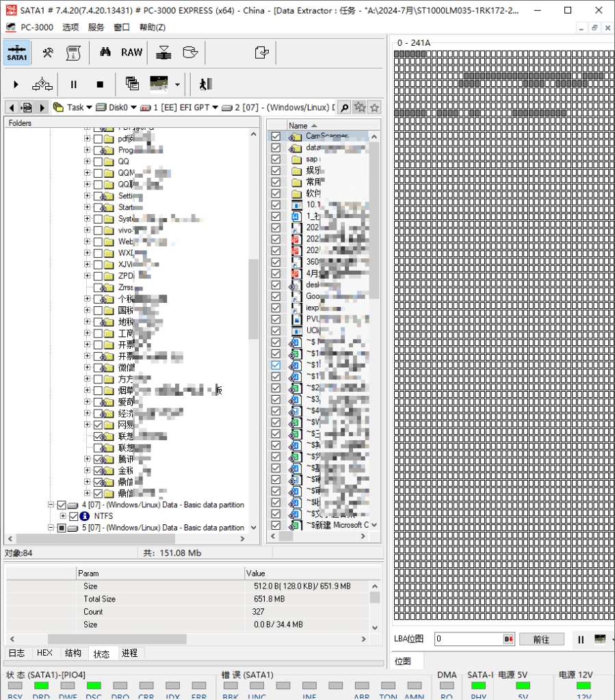615x700 pixels.
Task: Click the Param column header
Action: click(160, 574)
